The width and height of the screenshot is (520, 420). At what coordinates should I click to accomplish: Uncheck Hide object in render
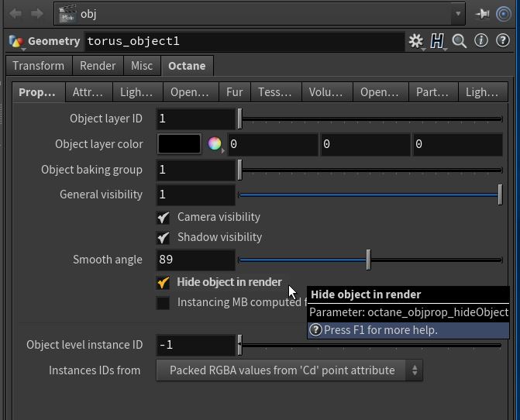pos(163,283)
